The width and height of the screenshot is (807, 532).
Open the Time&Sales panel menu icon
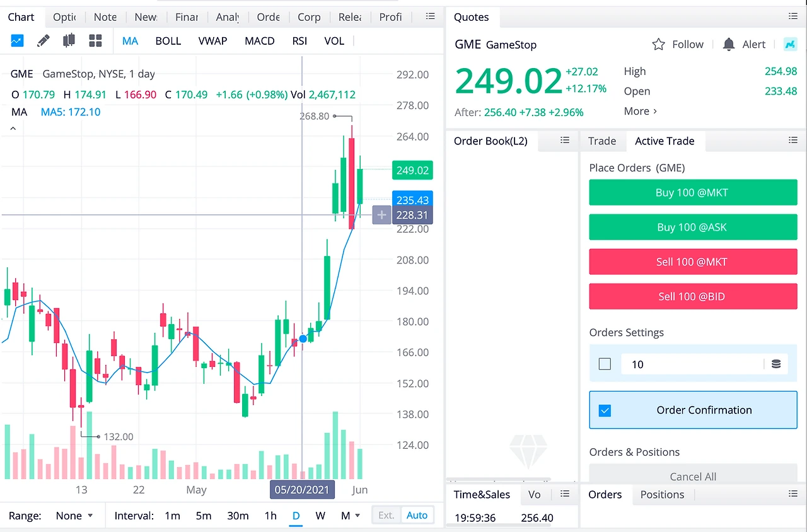click(565, 494)
